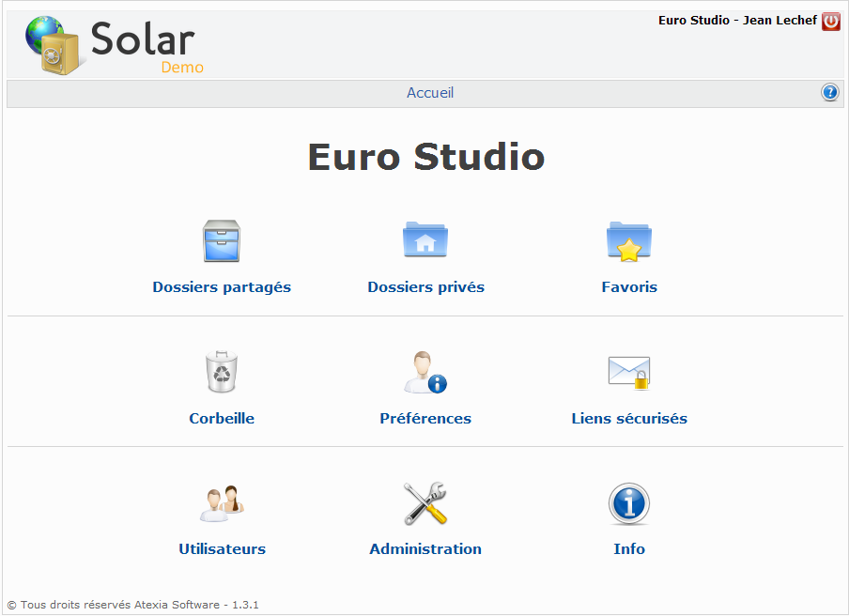849x616 pixels.
Task: Click the blue help question mark icon
Action: 830,93
